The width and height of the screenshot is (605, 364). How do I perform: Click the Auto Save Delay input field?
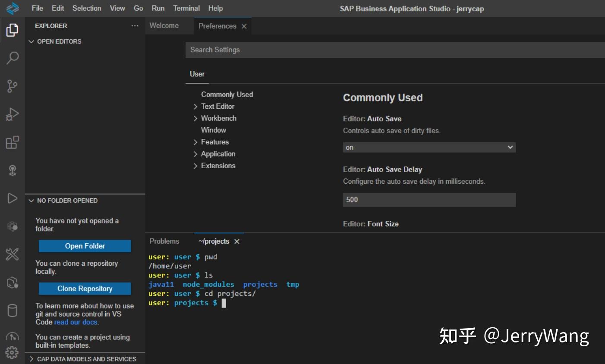click(429, 200)
